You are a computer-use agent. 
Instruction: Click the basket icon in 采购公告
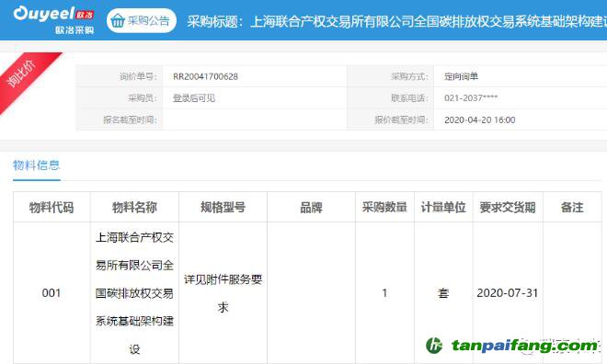(118, 20)
